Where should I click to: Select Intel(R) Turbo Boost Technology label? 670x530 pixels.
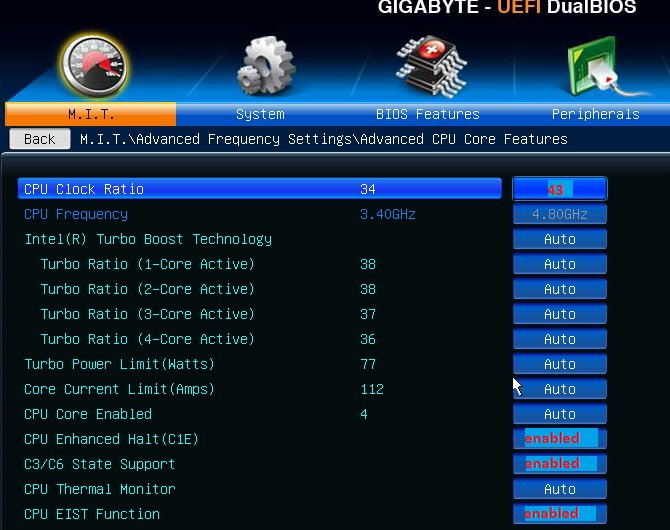(x=148, y=239)
